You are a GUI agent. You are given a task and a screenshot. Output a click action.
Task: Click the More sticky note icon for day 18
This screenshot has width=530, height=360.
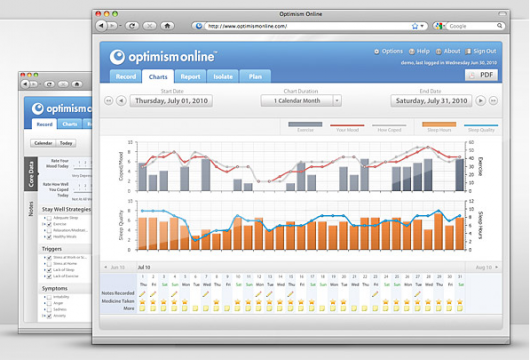(322, 308)
